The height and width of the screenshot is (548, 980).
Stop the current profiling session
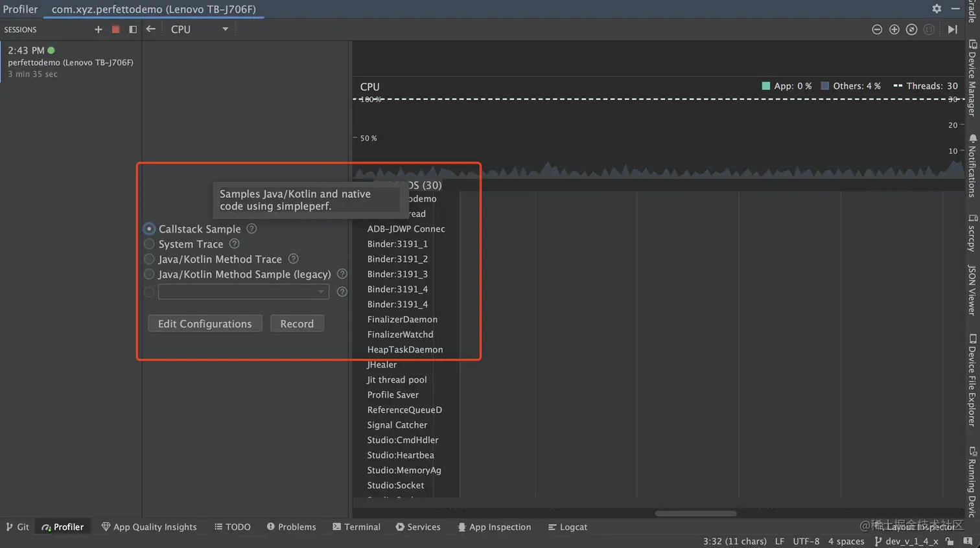point(115,29)
